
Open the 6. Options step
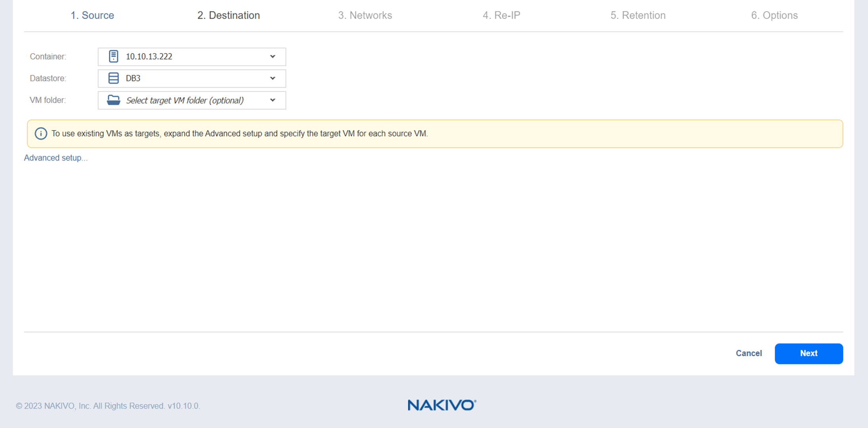coord(774,15)
